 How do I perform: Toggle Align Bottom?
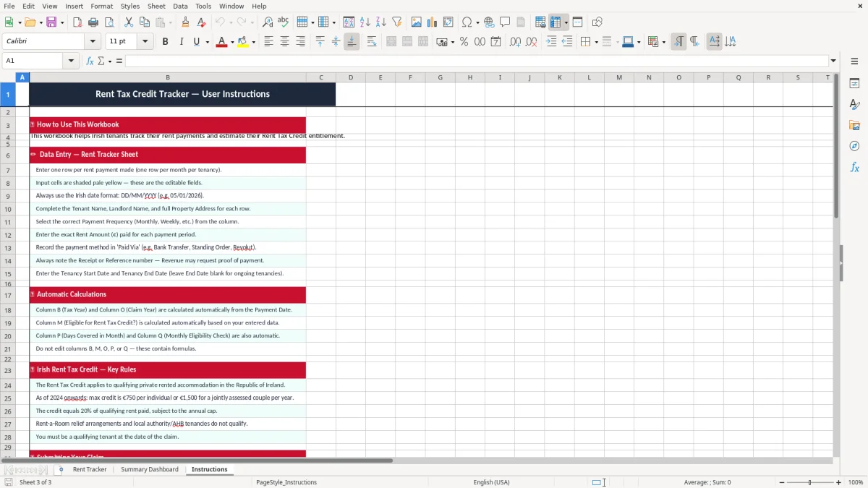[352, 42]
